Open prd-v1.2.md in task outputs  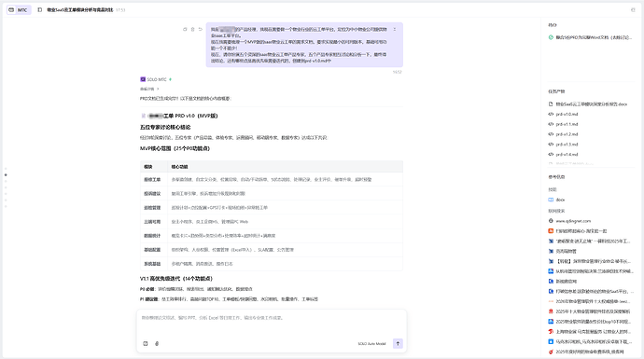pyautogui.click(x=563, y=134)
